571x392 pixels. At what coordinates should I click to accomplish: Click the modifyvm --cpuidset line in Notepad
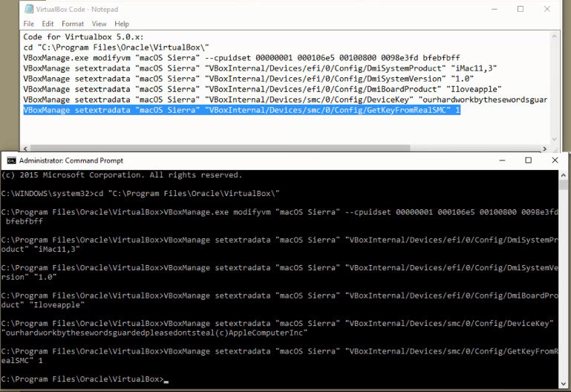pyautogui.click(x=242, y=58)
